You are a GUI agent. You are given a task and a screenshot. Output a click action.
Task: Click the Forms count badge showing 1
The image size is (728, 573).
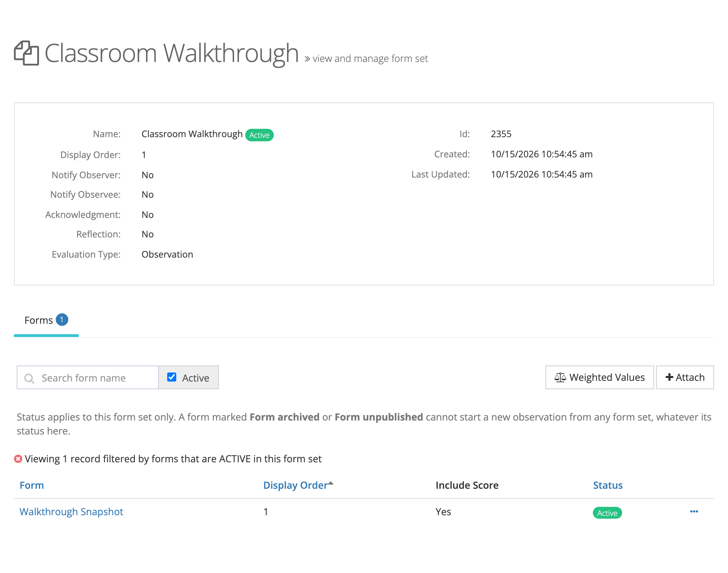pos(62,320)
